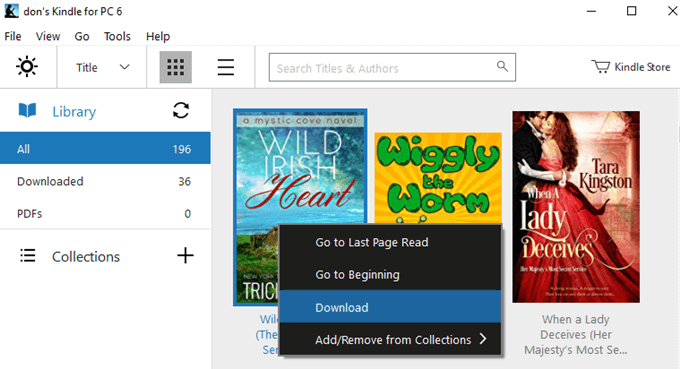Select Wiggly the Worm book cover
680x369 pixels.
(438, 178)
